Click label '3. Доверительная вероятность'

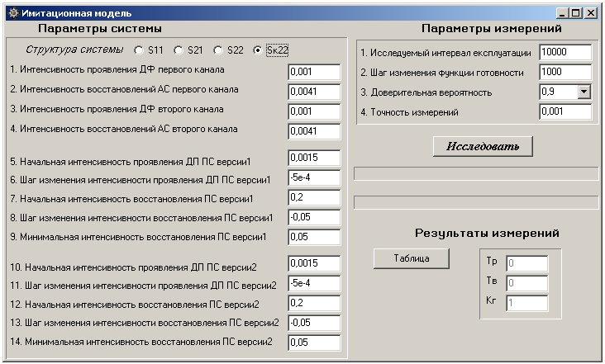(x=426, y=92)
